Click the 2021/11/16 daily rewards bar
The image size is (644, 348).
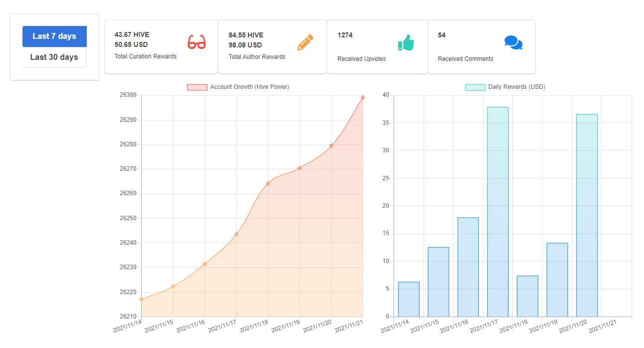click(x=468, y=267)
